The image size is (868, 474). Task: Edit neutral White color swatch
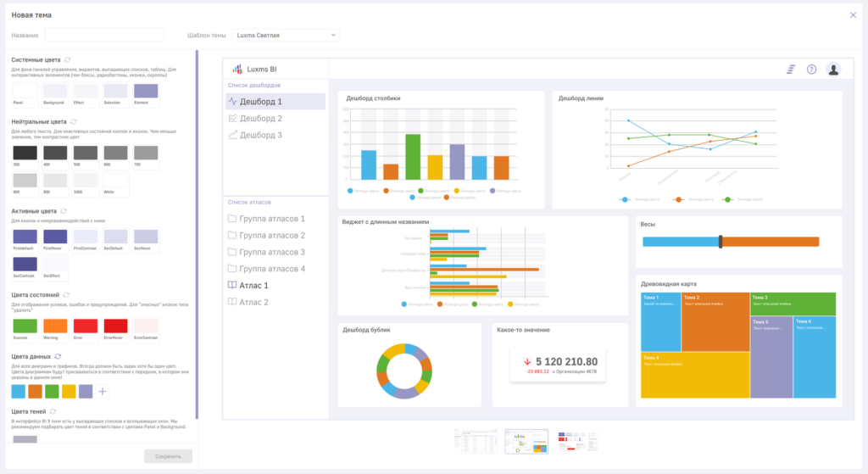coord(115,181)
